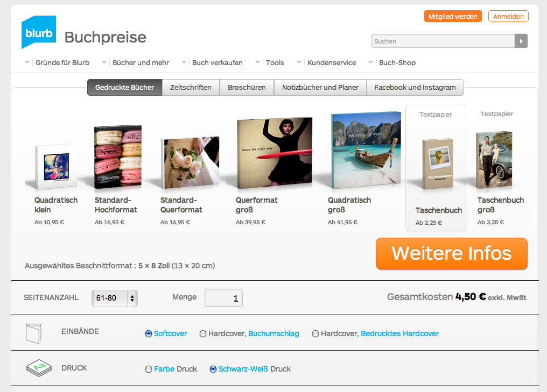Viewport: 547px width, 392px height.
Task: Click the Druck paper stack icon
Action: tap(39, 368)
